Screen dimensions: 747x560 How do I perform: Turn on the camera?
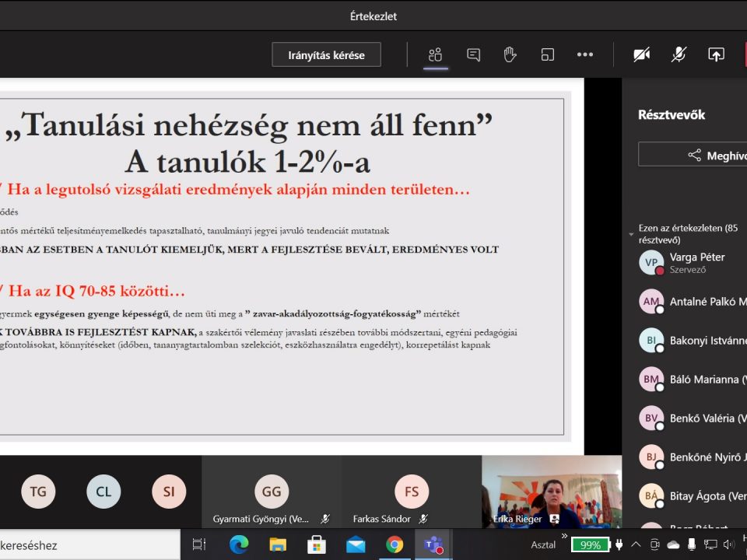click(x=641, y=54)
